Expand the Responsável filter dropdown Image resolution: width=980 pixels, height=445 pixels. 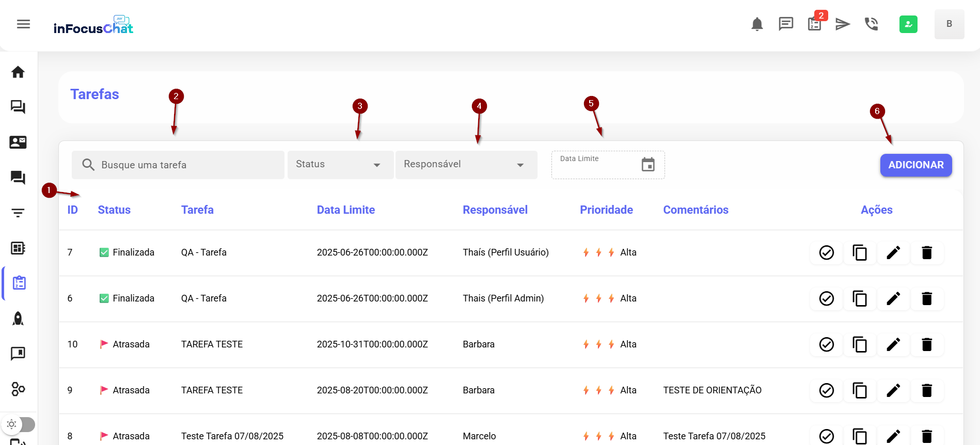[x=466, y=165]
